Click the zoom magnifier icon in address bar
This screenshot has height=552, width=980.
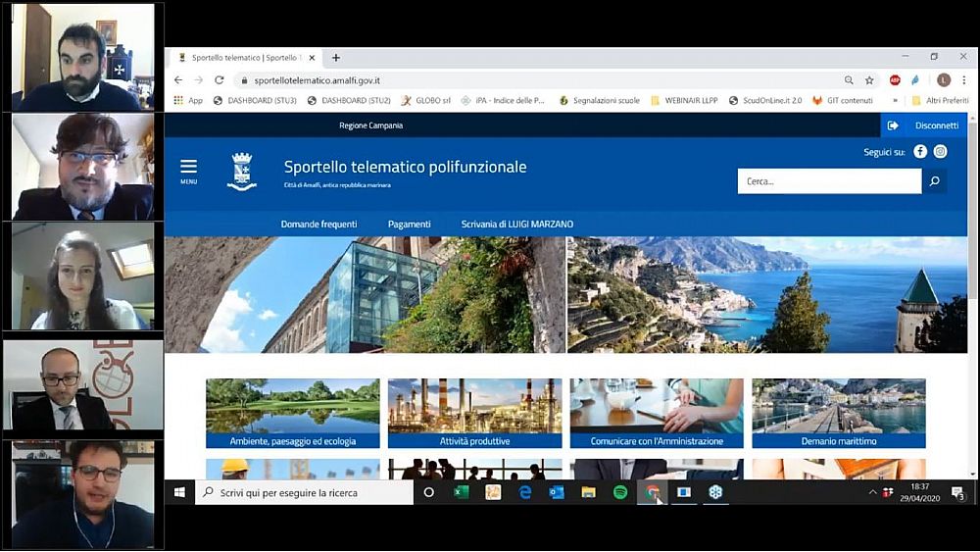coord(849,80)
